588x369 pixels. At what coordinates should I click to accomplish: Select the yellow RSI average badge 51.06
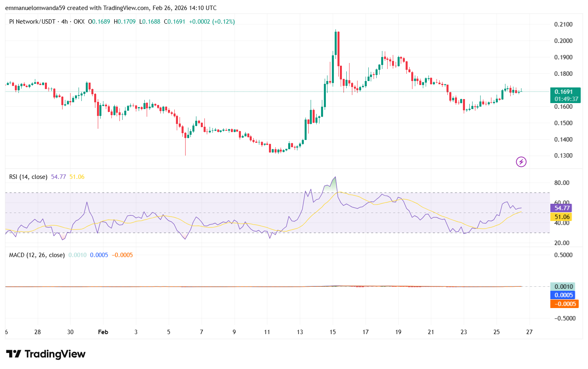(x=562, y=217)
